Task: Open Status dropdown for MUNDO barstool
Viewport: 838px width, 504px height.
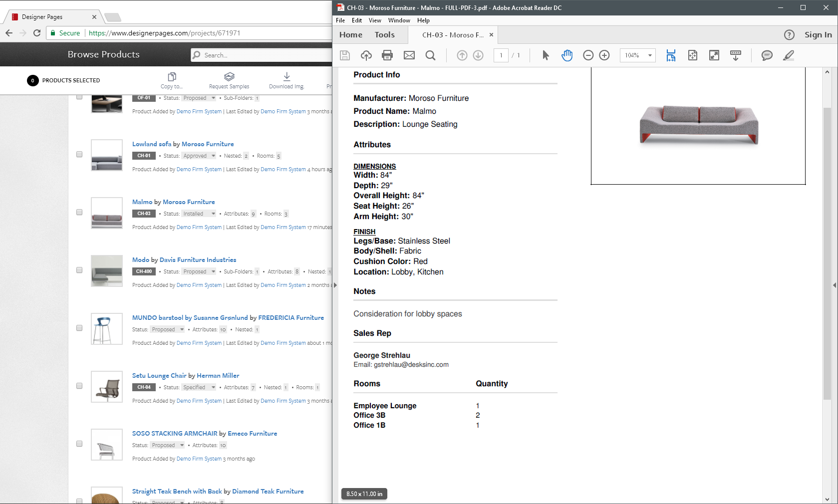Action: pos(168,329)
